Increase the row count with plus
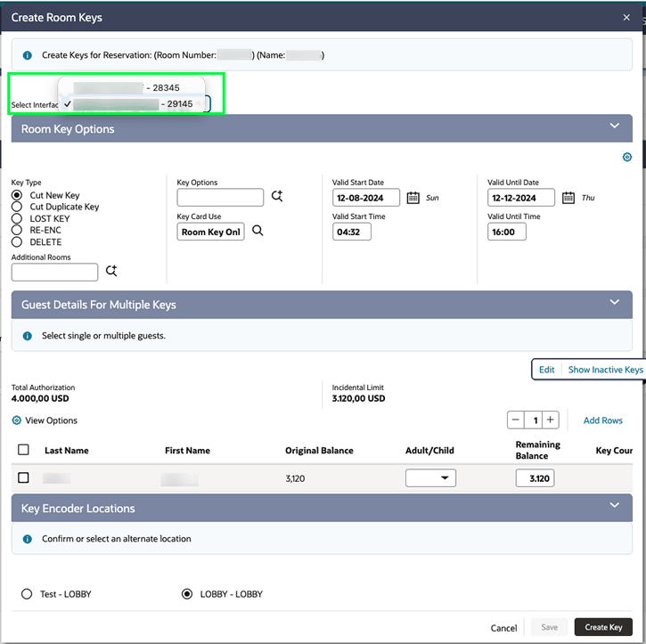646x644 pixels. pyautogui.click(x=551, y=420)
